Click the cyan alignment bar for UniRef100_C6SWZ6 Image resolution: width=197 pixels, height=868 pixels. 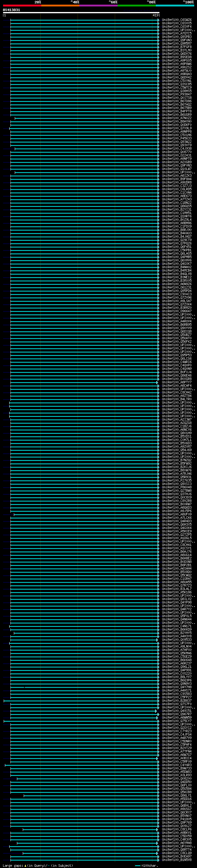pos(85,20)
